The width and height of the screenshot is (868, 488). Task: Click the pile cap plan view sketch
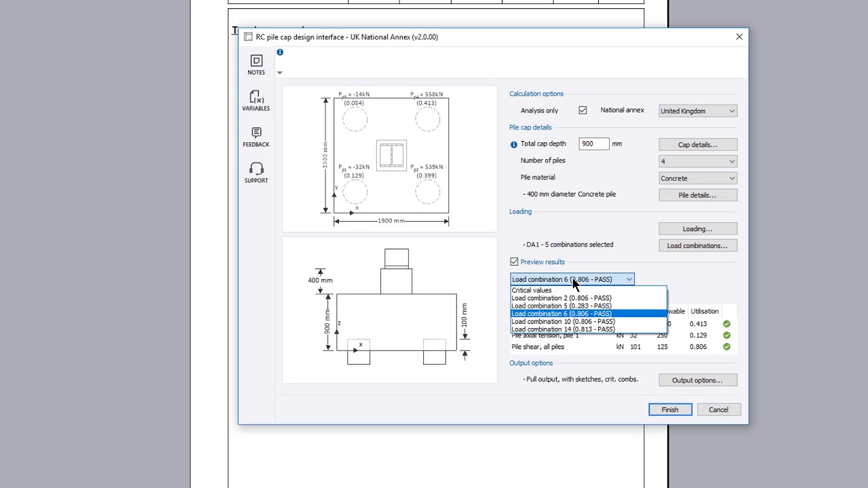(390, 159)
